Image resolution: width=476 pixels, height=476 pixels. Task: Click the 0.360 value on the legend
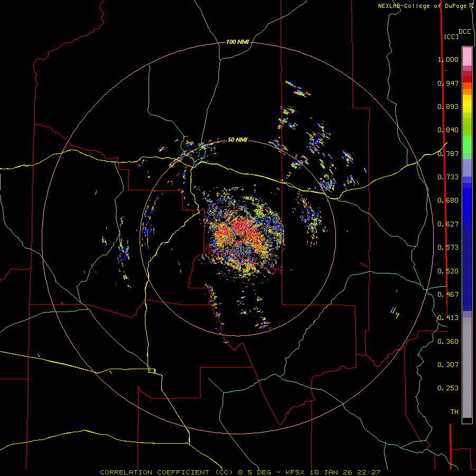point(448,342)
